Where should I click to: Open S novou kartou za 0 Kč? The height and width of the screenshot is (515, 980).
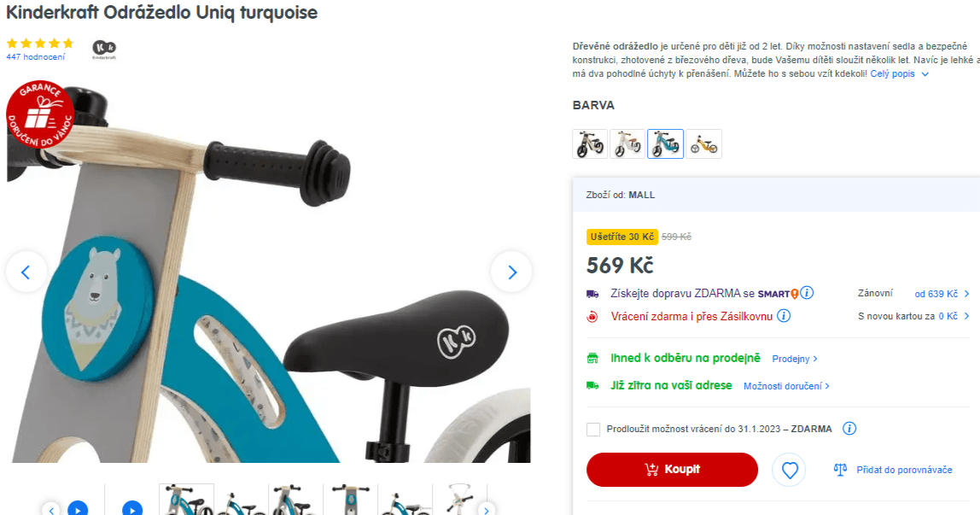(913, 316)
